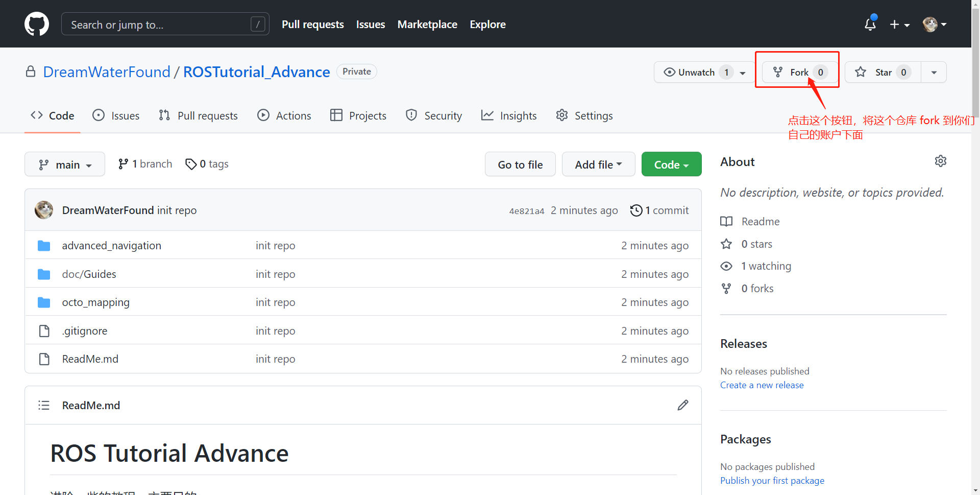
Task: Open the GitHub home logo
Action: 37,24
